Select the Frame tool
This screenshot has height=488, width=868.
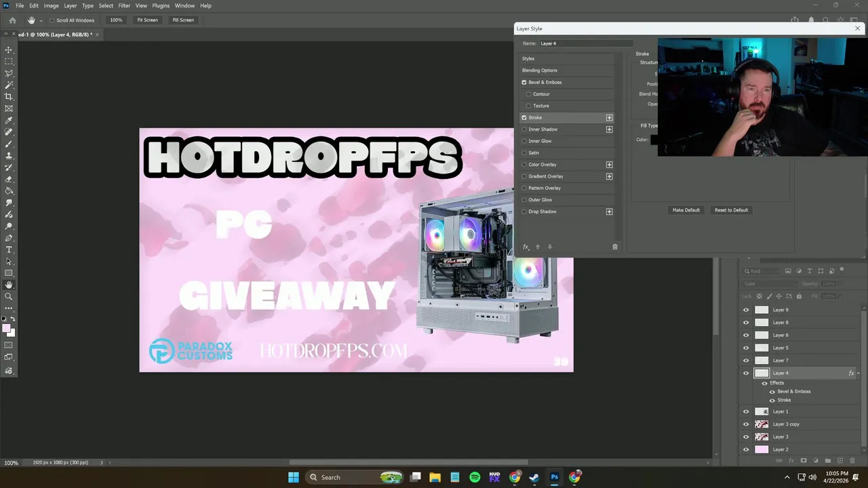click(x=9, y=108)
